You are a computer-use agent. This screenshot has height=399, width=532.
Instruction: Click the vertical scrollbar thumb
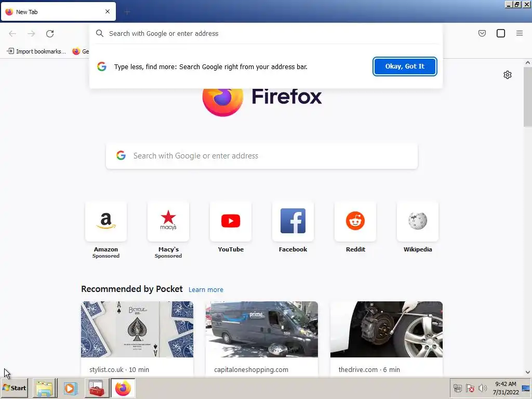[x=528, y=97]
